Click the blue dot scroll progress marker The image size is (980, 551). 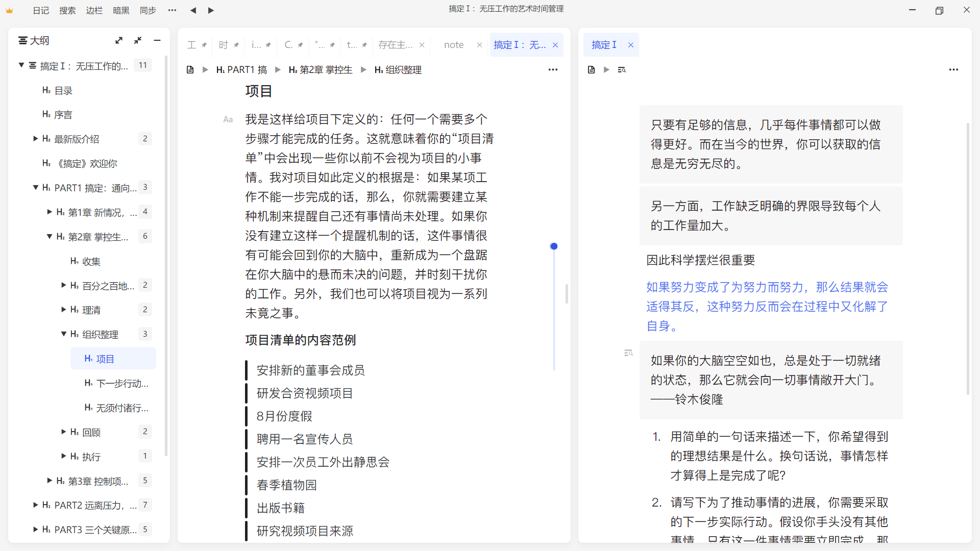point(554,246)
